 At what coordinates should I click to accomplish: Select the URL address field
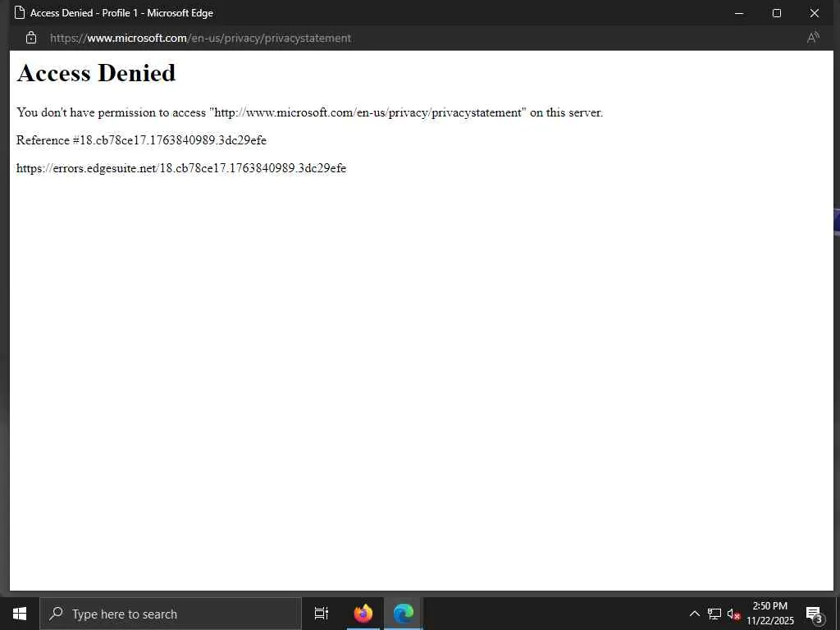[200, 38]
